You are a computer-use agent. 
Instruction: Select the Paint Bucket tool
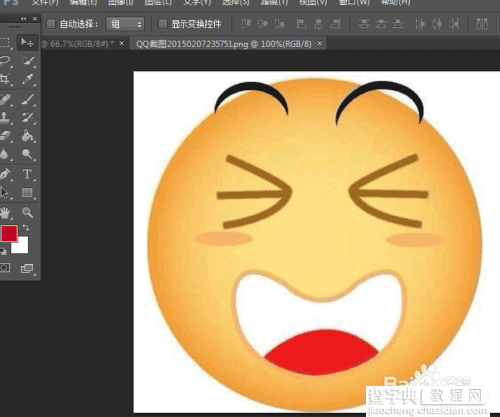click(27, 136)
